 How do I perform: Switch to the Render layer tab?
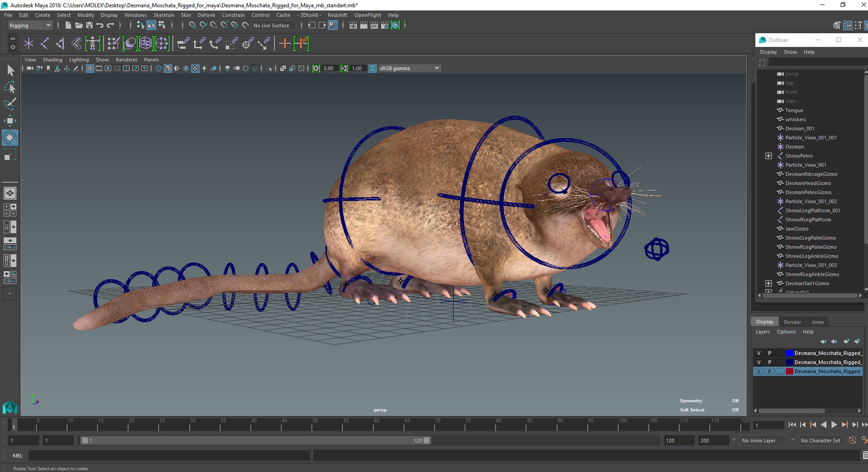tap(792, 322)
